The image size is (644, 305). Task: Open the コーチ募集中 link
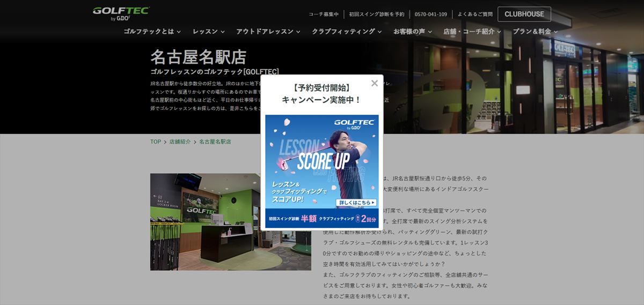pyautogui.click(x=324, y=14)
